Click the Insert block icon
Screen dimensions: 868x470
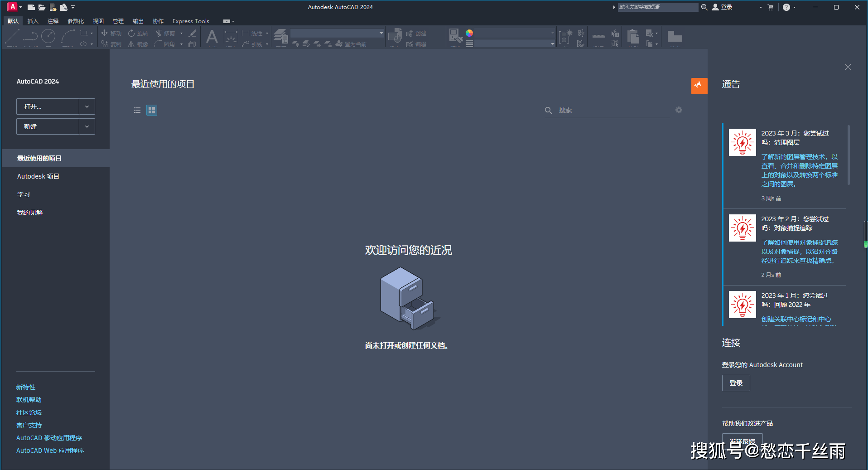(395, 36)
